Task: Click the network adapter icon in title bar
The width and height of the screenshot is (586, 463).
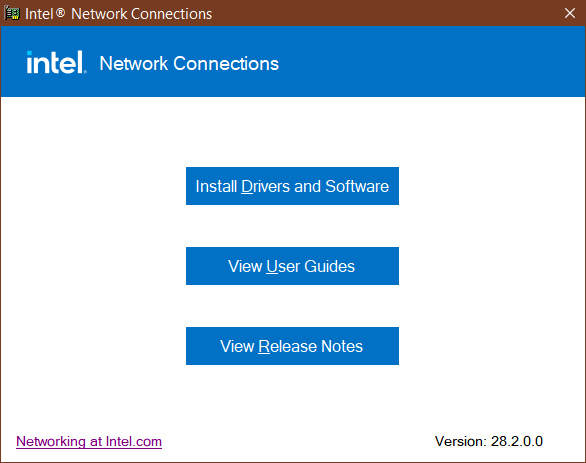Action: pyautogui.click(x=12, y=13)
